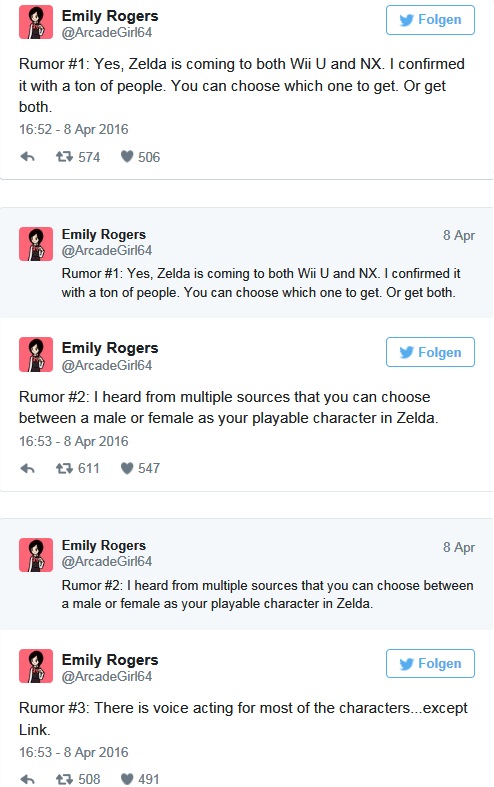
Task: Click @ArcadeGirl64 handle on the Rumor #3 tweet
Action: click(107, 676)
